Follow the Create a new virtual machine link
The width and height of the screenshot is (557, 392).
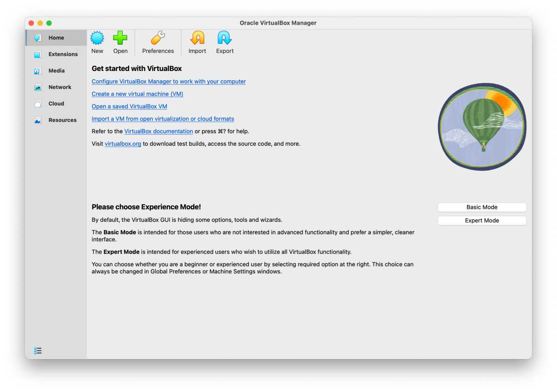137,94
